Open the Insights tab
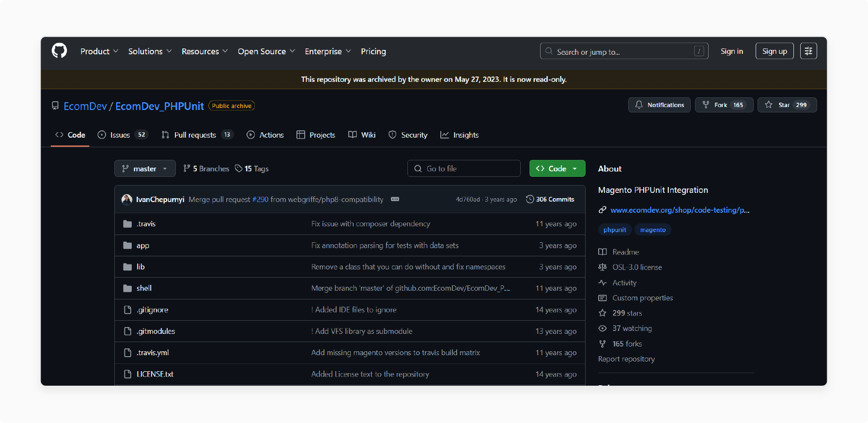This screenshot has height=423, width=868. tap(460, 135)
